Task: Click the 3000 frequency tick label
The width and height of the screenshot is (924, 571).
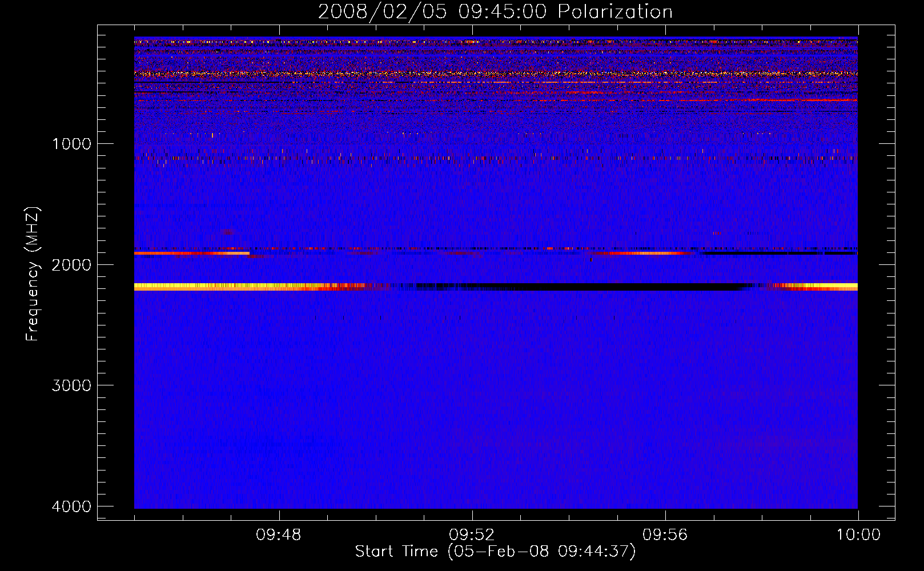Action: (71, 385)
